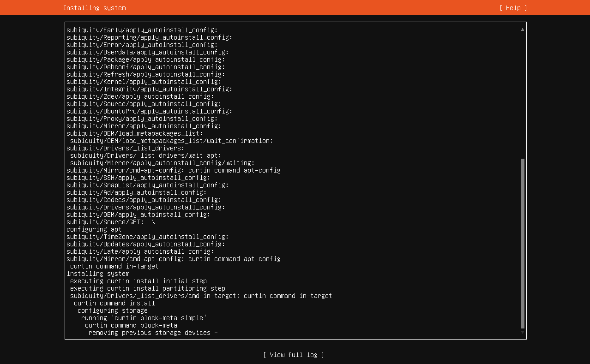The width and height of the screenshot is (590, 364).
Task: Click the "configuring storage" log line
Action: 113,310
